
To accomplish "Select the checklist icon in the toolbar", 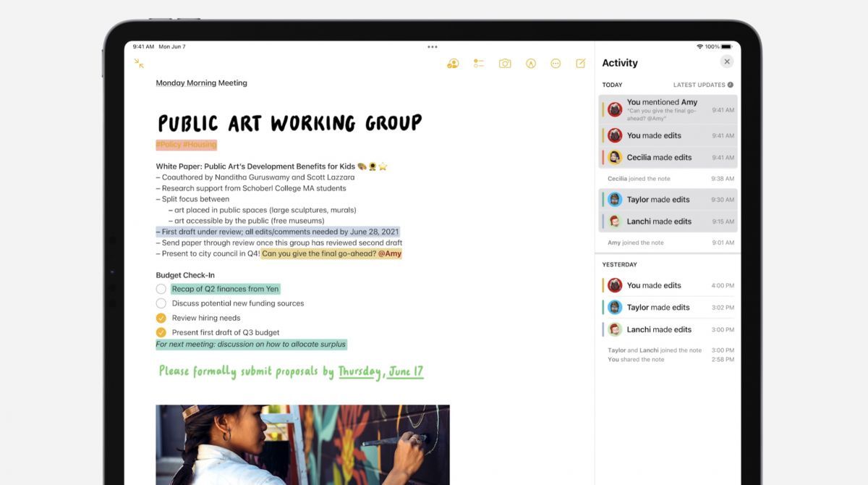I will point(478,63).
